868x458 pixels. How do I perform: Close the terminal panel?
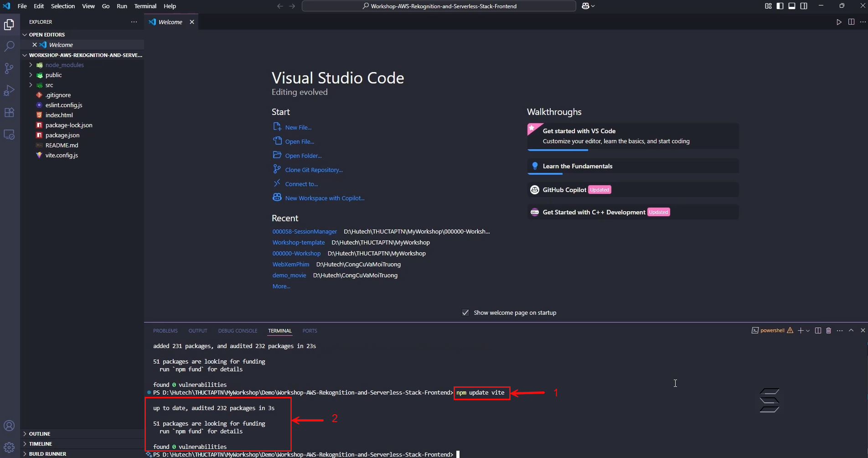click(x=863, y=330)
